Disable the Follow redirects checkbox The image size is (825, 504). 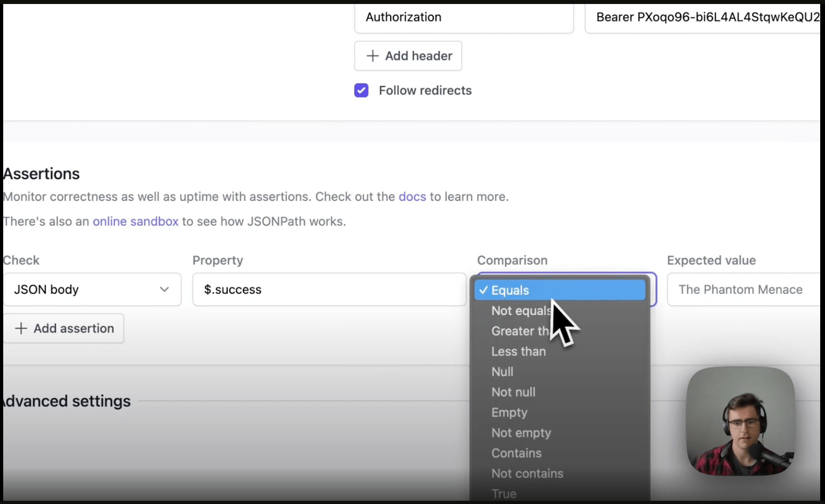click(x=361, y=90)
